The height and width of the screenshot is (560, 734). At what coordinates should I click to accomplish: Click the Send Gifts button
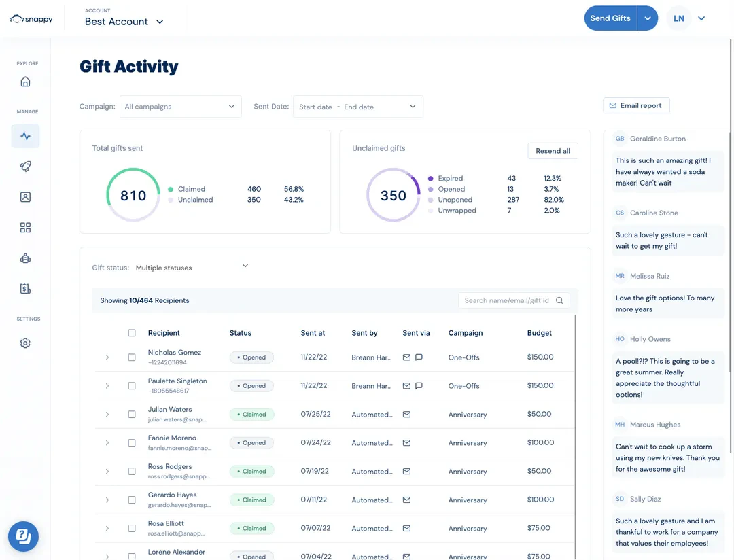point(610,18)
